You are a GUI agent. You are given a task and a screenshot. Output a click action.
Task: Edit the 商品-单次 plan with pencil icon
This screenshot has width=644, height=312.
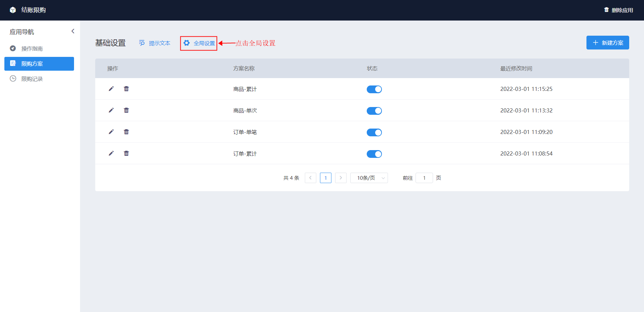pos(111,110)
